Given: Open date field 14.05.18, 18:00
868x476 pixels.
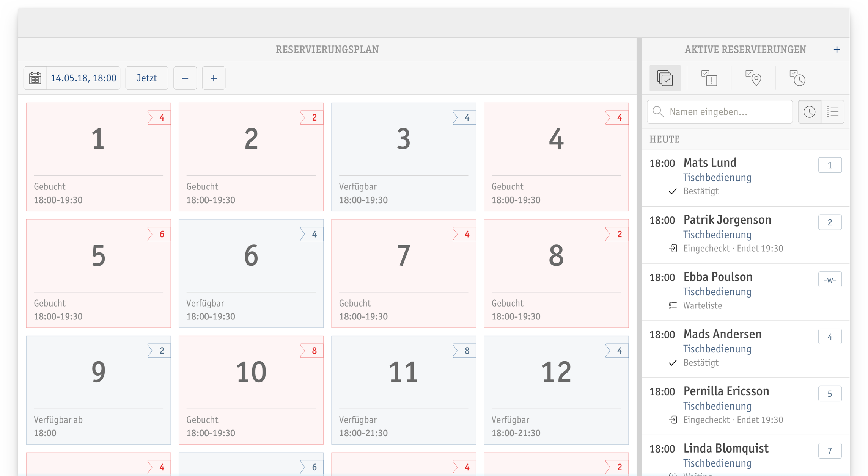Looking at the screenshot, I should 83,78.
